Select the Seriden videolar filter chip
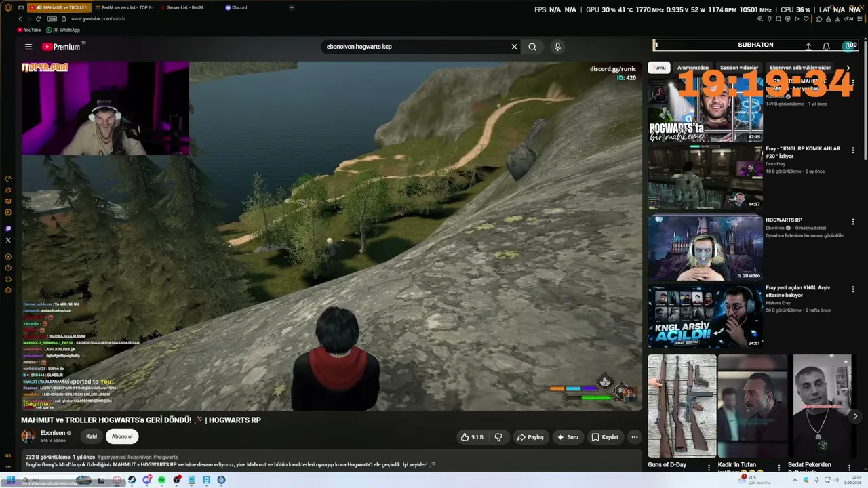 click(739, 68)
